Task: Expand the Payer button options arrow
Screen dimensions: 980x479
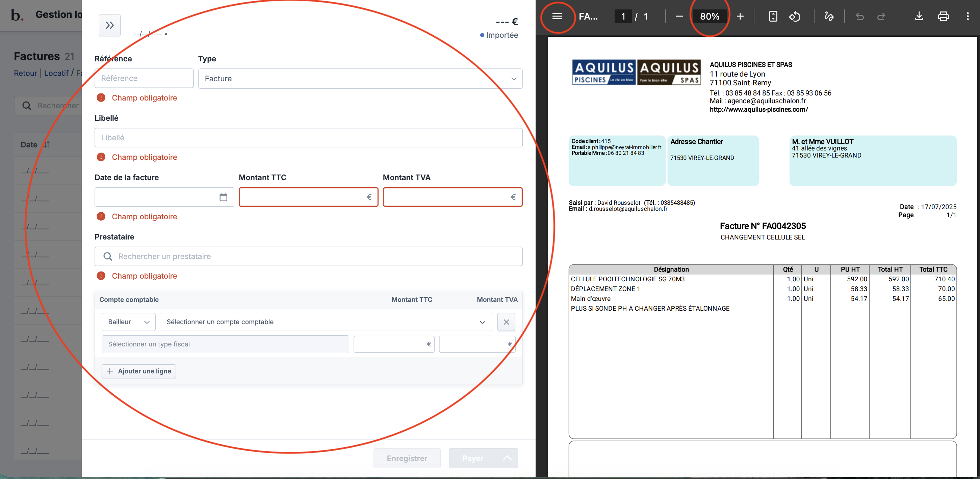Action: 507,458
